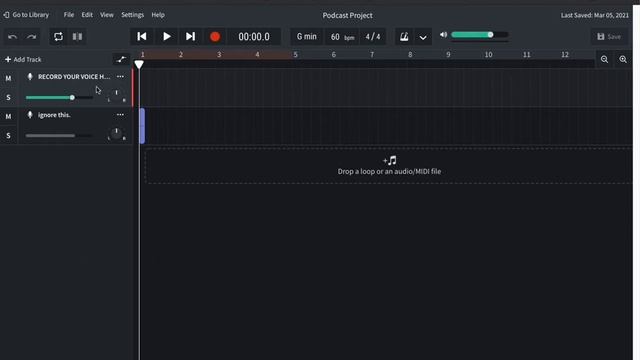Open the 4/4 time signature selector
The height and width of the screenshot is (360, 640).
[373, 37]
